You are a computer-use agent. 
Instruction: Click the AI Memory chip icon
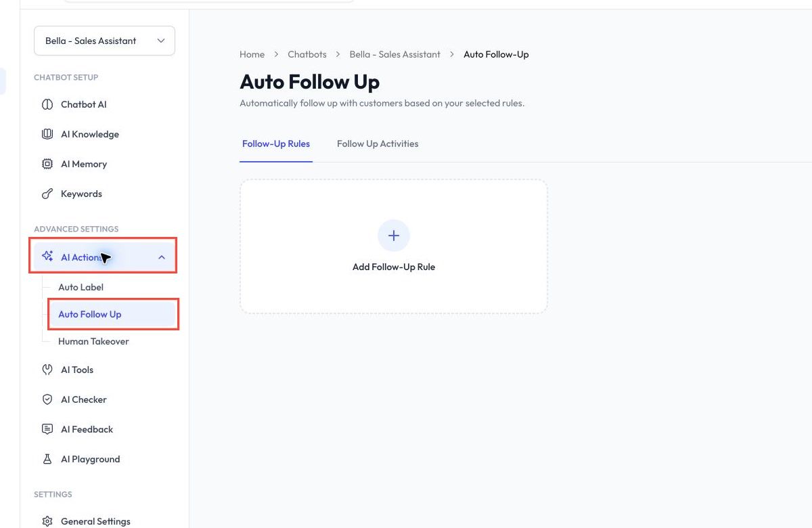(47, 164)
